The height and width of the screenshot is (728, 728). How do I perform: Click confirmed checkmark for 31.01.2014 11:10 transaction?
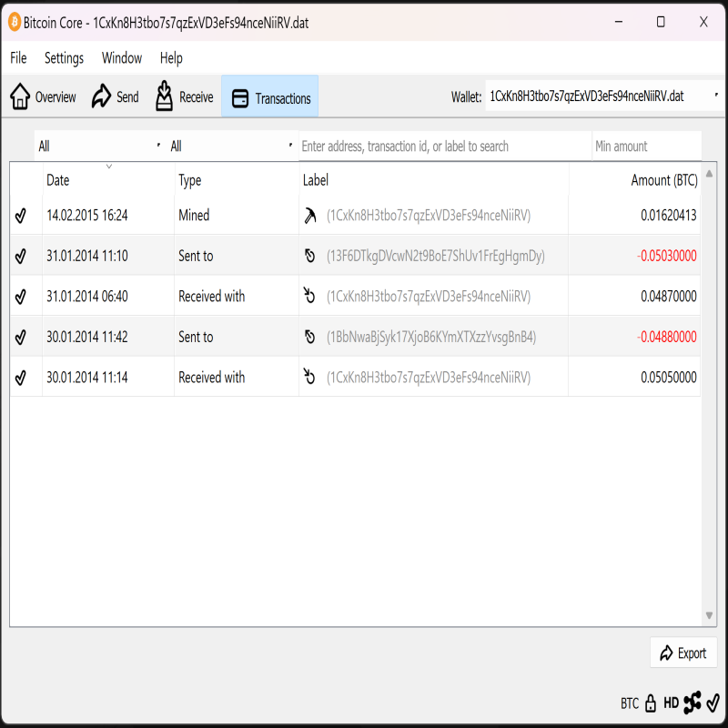click(20, 256)
